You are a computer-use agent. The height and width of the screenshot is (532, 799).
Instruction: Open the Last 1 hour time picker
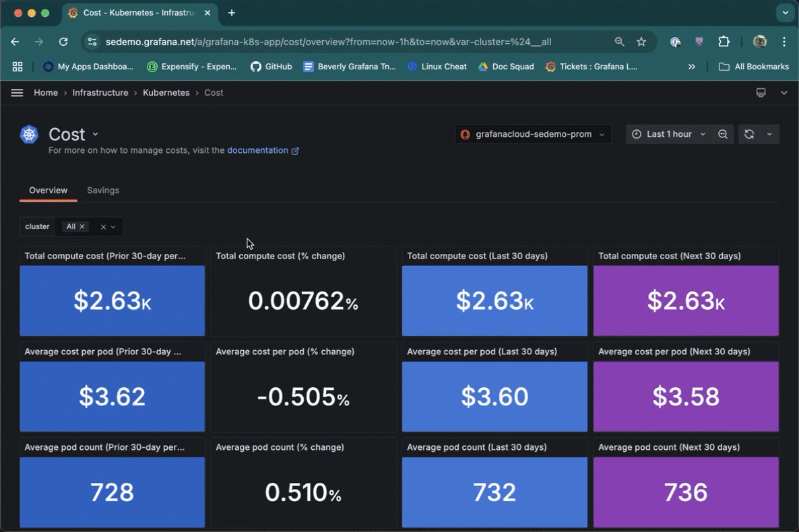(x=668, y=134)
